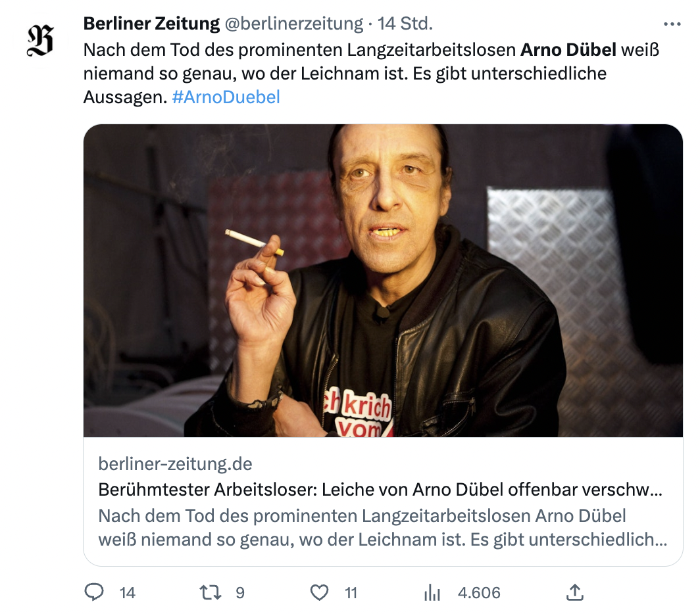Click the Berliner Zeitung display name

tap(151, 24)
